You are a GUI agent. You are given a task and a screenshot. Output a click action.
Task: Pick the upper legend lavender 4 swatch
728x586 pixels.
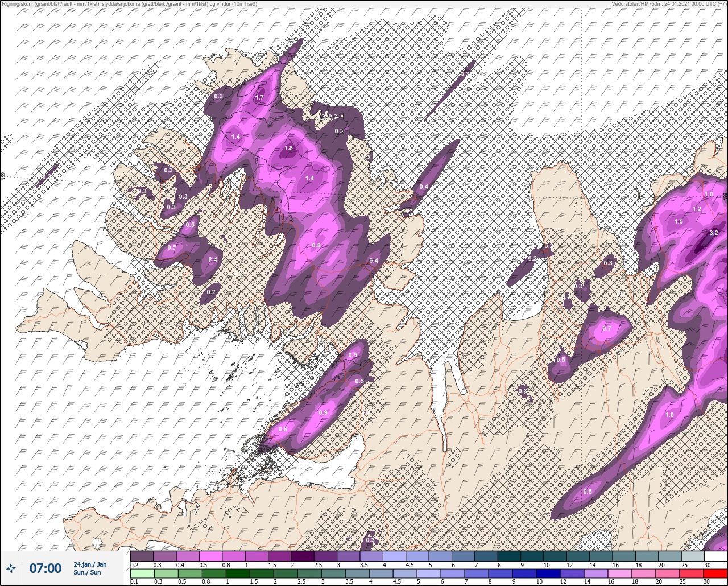coord(395,556)
